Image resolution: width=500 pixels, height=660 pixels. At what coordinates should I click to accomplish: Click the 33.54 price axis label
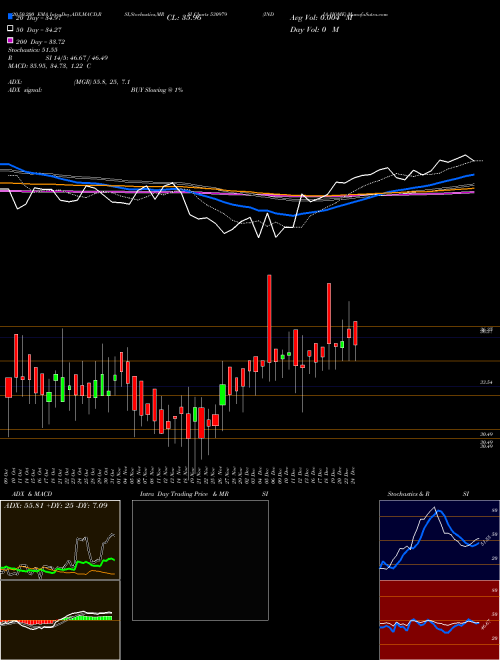pyautogui.click(x=486, y=382)
